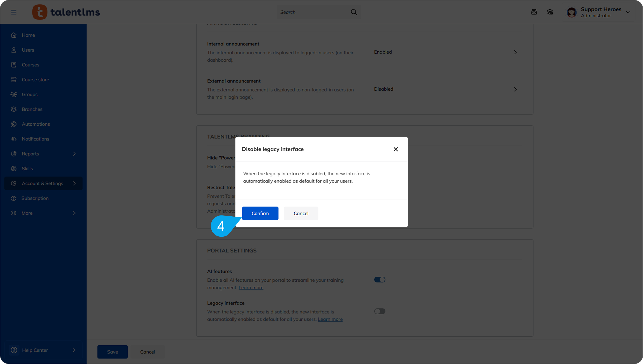Expand the Reports submenu chevron

click(74, 154)
